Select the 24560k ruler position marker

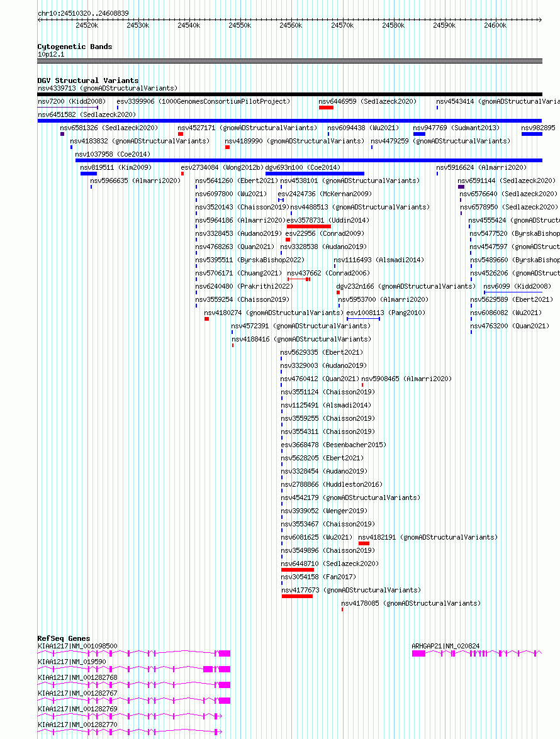(x=290, y=25)
